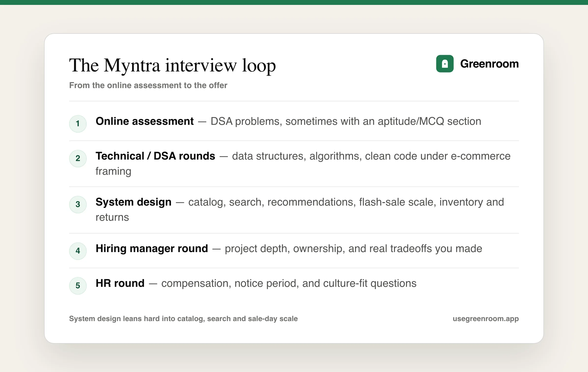Image resolution: width=588 pixels, height=372 pixels.
Task: Select the 'Hiring manager round' step title
Action: [x=152, y=248]
